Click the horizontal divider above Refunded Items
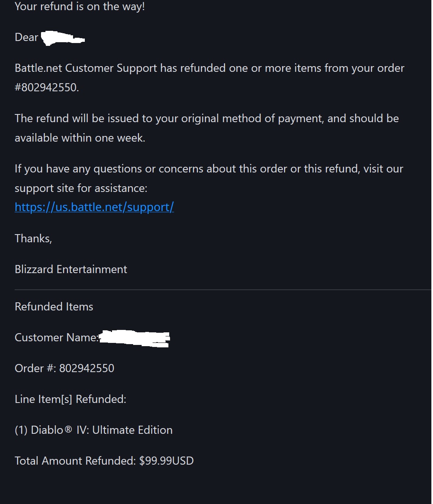Screen dimensions: 433x504 [x=222, y=290]
